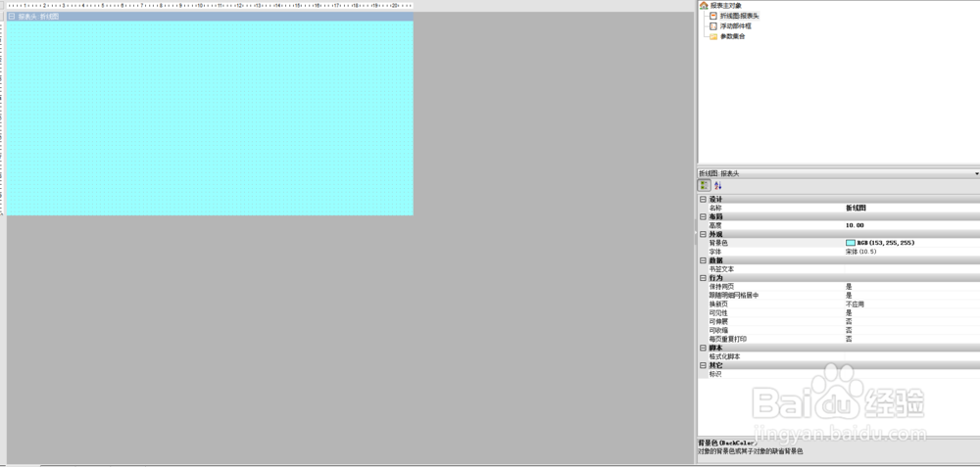The image size is (980, 467).
Task: Toggle the 跟随明细网格居中 property value
Action: tap(849, 296)
